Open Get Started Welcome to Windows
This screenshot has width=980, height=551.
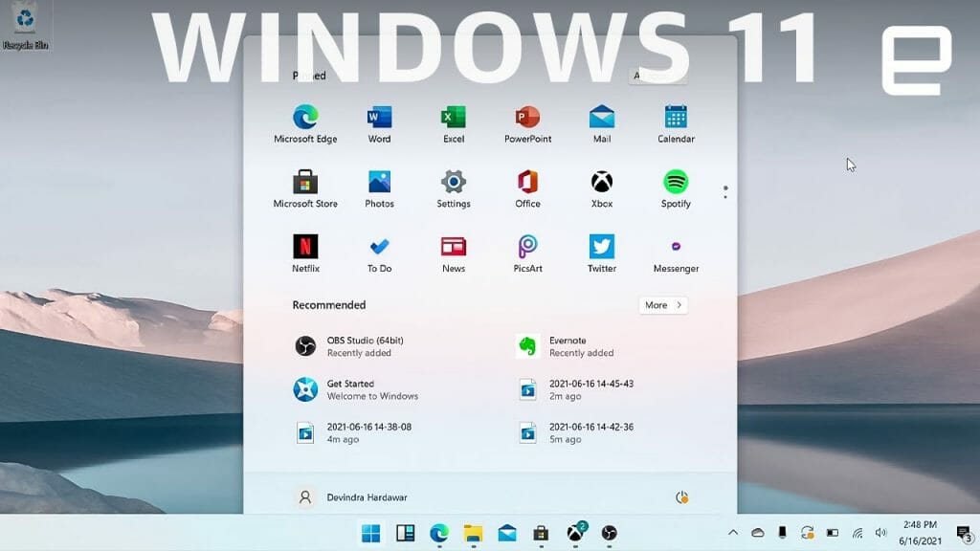(x=356, y=390)
